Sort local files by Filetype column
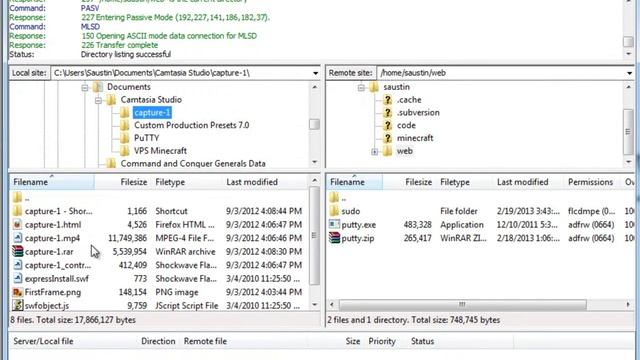 187,182
